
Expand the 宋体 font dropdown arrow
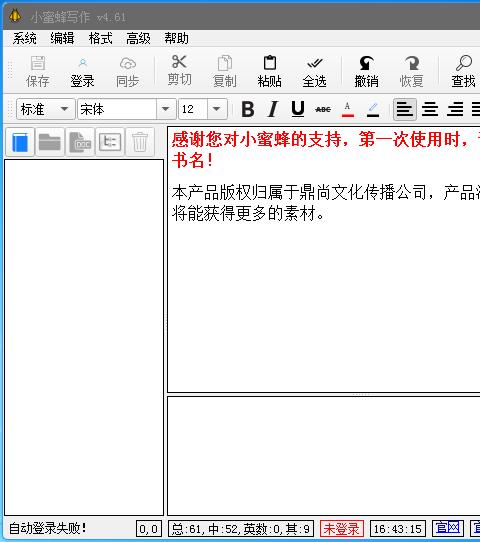click(166, 109)
